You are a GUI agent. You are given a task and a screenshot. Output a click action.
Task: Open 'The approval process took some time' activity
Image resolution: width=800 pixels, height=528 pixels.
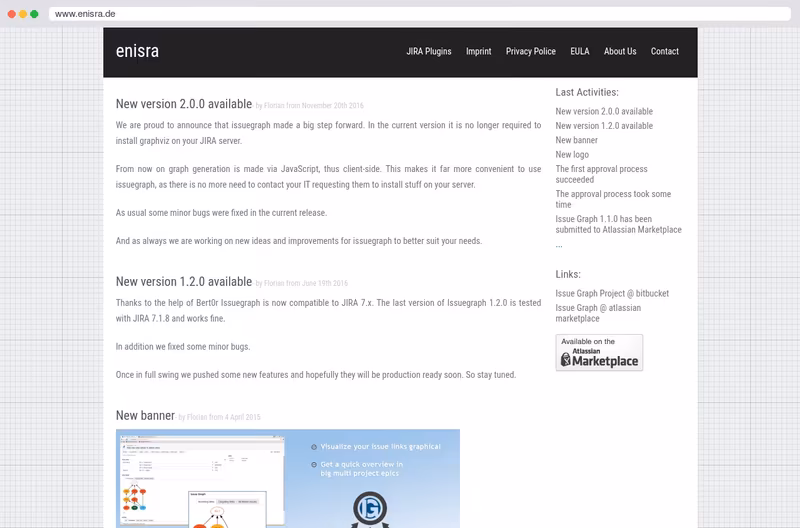point(613,199)
